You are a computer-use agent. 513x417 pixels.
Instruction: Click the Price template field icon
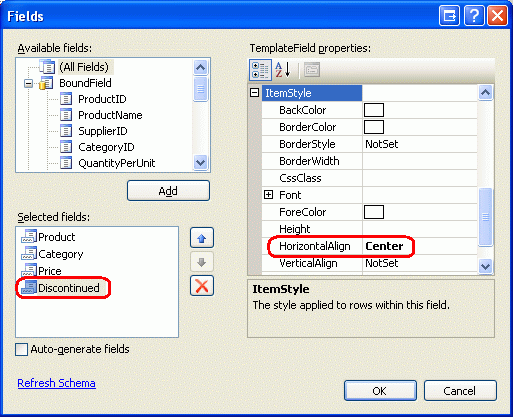[29, 270]
